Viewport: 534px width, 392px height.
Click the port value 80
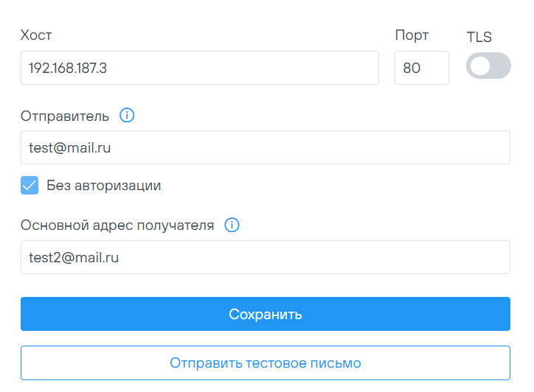[412, 68]
